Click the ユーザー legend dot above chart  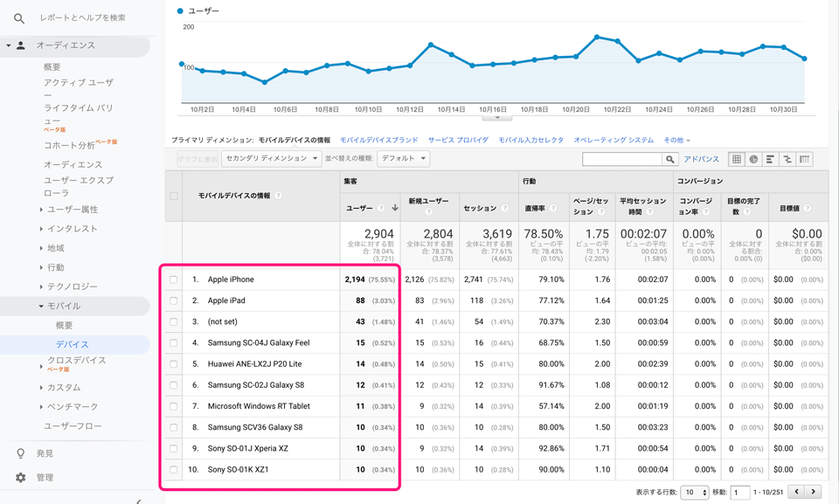[x=180, y=10]
